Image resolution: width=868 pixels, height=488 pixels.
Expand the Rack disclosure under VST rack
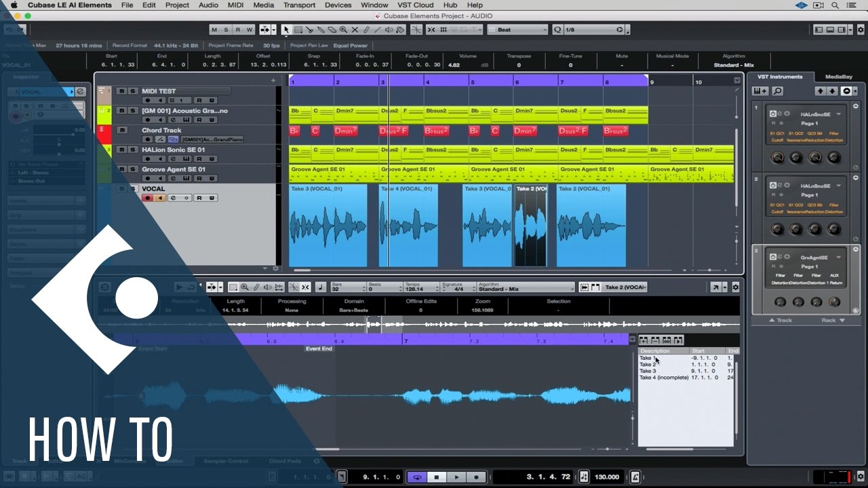click(833, 321)
